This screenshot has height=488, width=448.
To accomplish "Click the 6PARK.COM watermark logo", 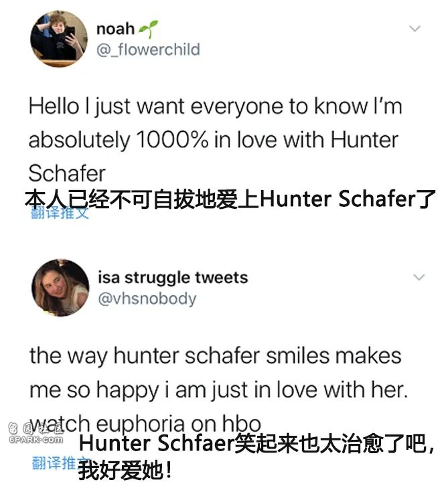I will coord(35,433).
